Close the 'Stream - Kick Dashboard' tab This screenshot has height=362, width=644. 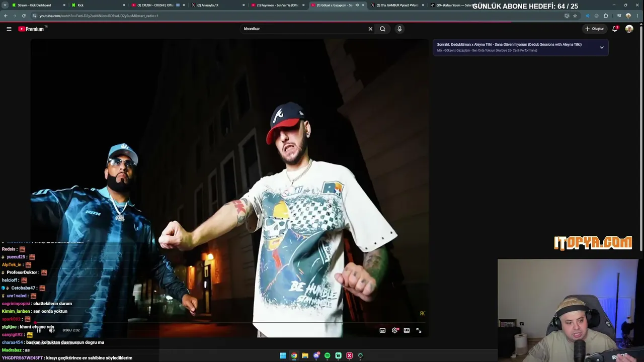64,5
